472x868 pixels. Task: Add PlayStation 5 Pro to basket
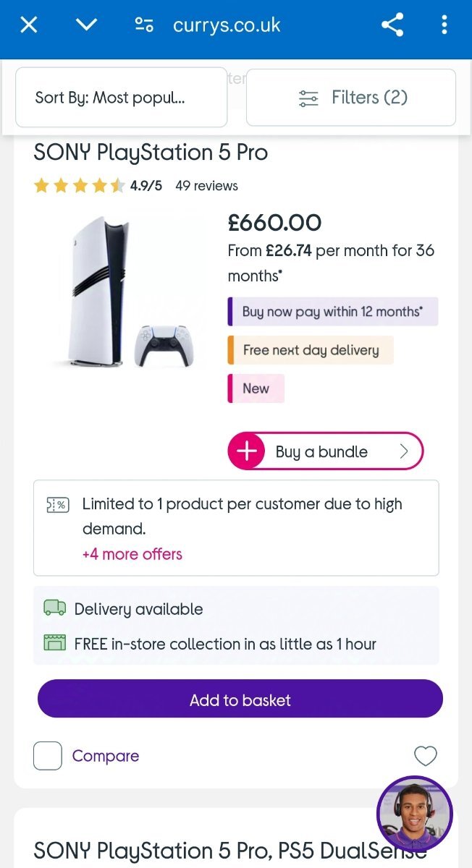tap(240, 699)
